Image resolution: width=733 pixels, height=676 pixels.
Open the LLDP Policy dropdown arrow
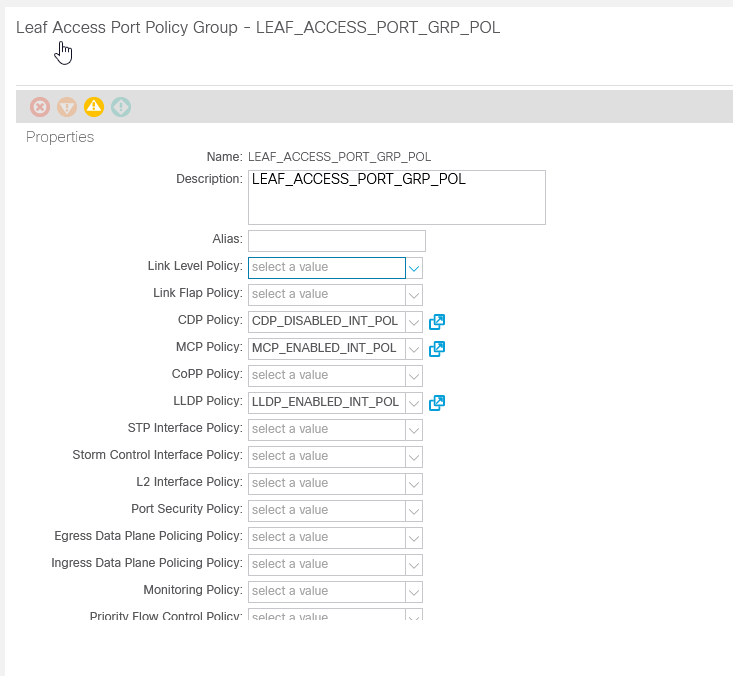(x=414, y=403)
